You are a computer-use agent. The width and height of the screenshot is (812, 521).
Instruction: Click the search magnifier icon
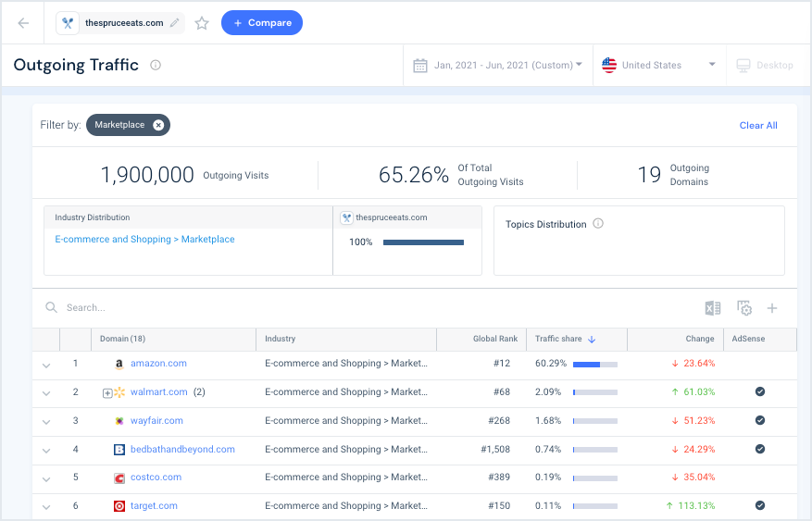pyautogui.click(x=51, y=307)
